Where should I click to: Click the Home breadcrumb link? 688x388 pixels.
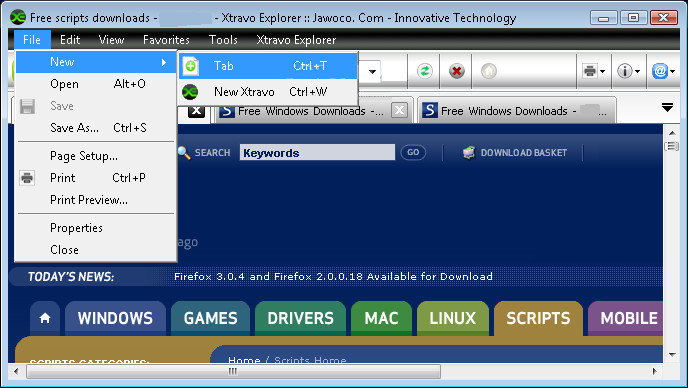coord(244,360)
